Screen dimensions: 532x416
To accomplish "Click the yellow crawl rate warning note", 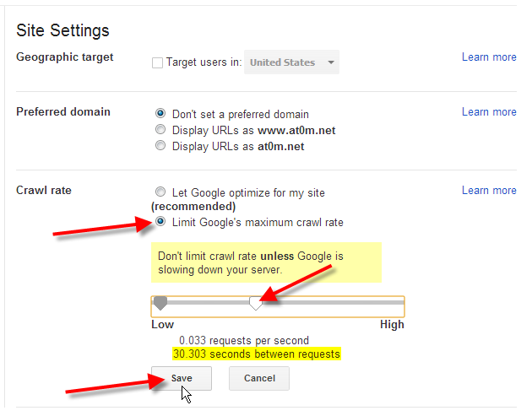I will [x=266, y=262].
